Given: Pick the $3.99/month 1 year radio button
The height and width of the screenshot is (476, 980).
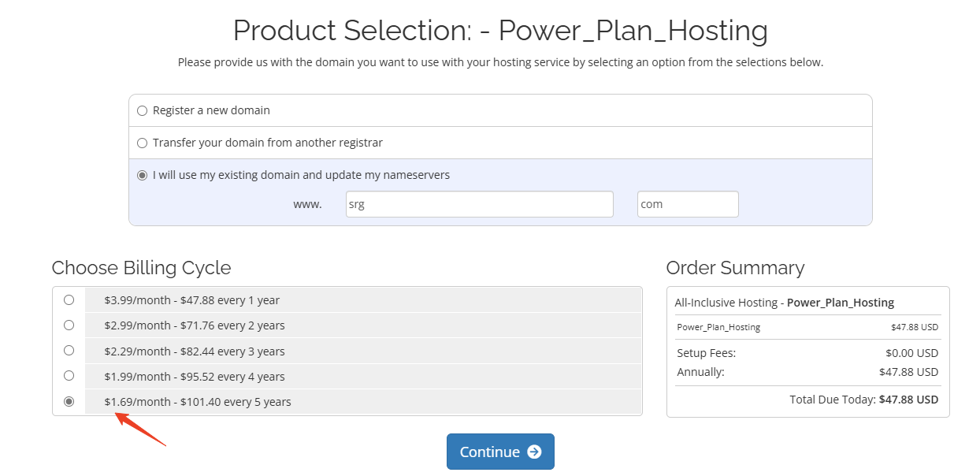Looking at the screenshot, I should [x=69, y=300].
